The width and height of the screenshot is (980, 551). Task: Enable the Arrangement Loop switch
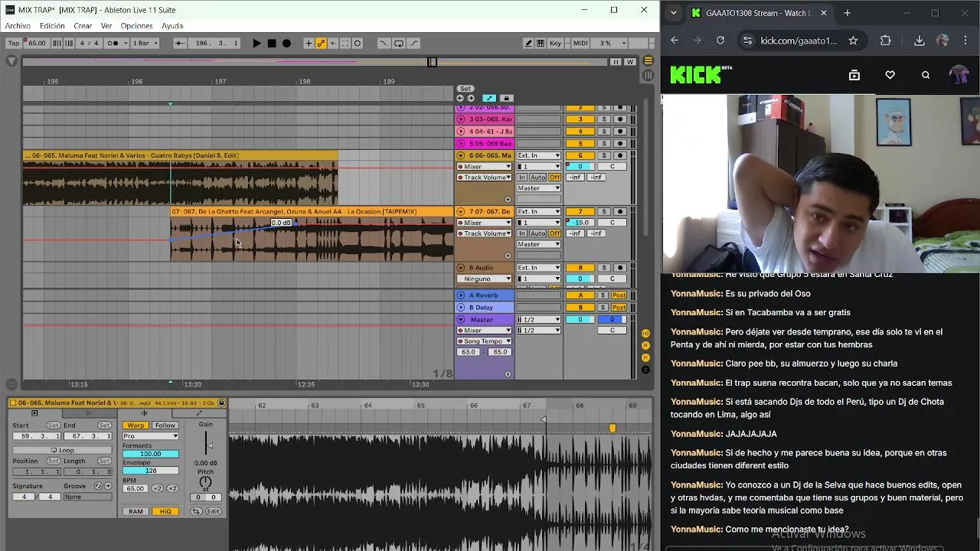tap(399, 44)
